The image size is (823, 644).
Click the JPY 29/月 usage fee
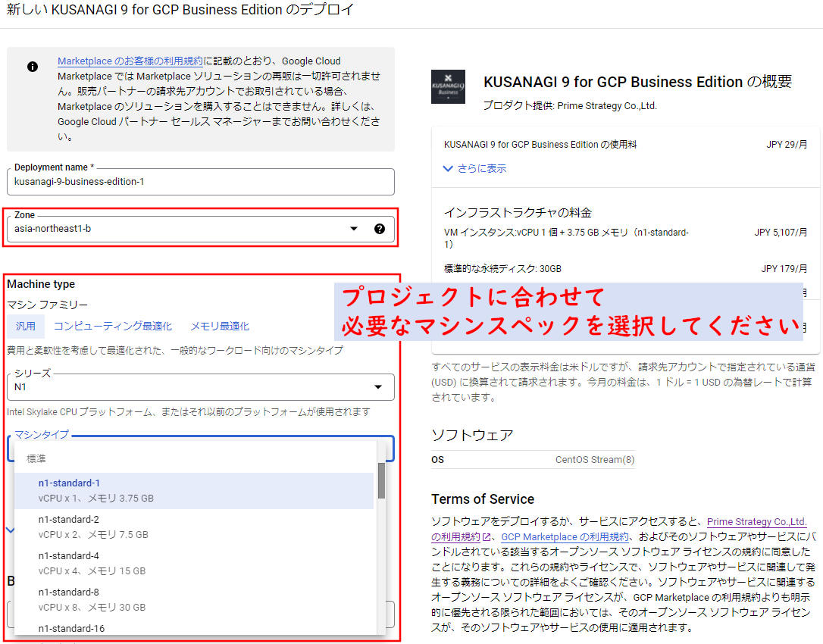pos(787,145)
